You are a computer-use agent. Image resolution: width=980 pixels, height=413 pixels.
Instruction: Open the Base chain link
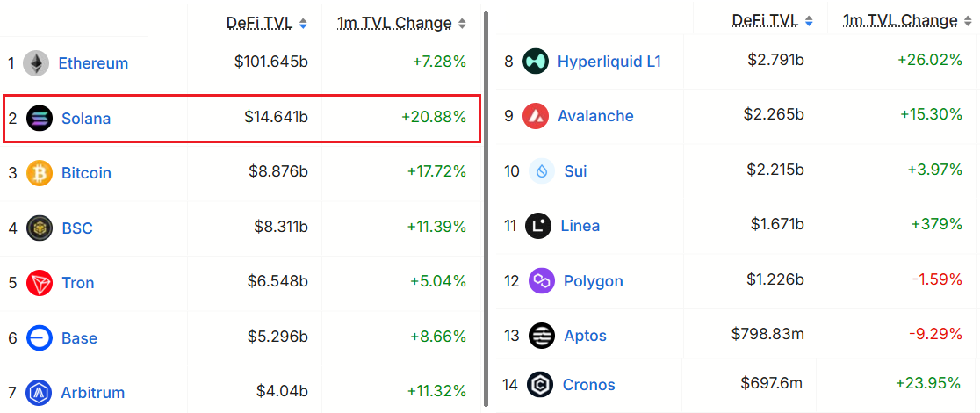tap(79, 338)
